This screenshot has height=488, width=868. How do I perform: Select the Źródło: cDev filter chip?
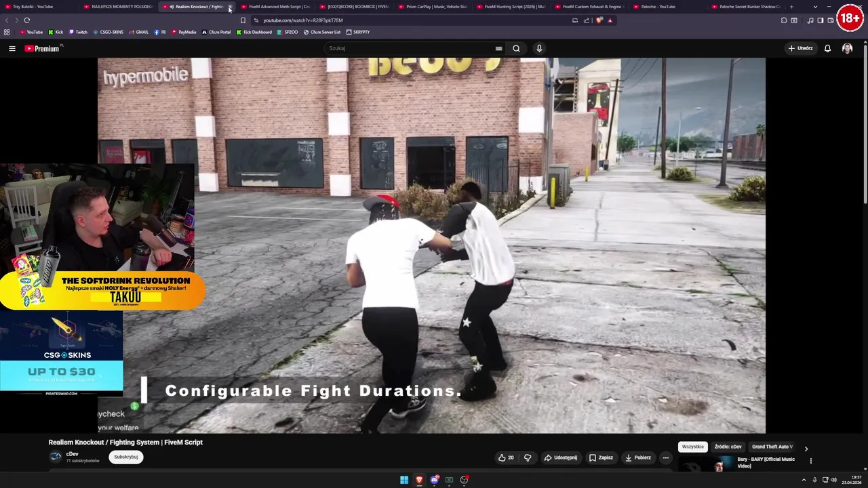(728, 447)
